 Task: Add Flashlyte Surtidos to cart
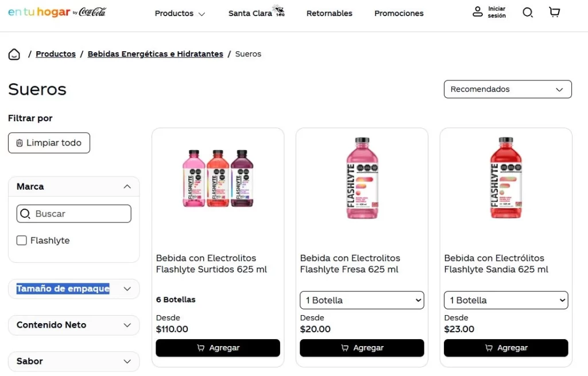pos(218,348)
